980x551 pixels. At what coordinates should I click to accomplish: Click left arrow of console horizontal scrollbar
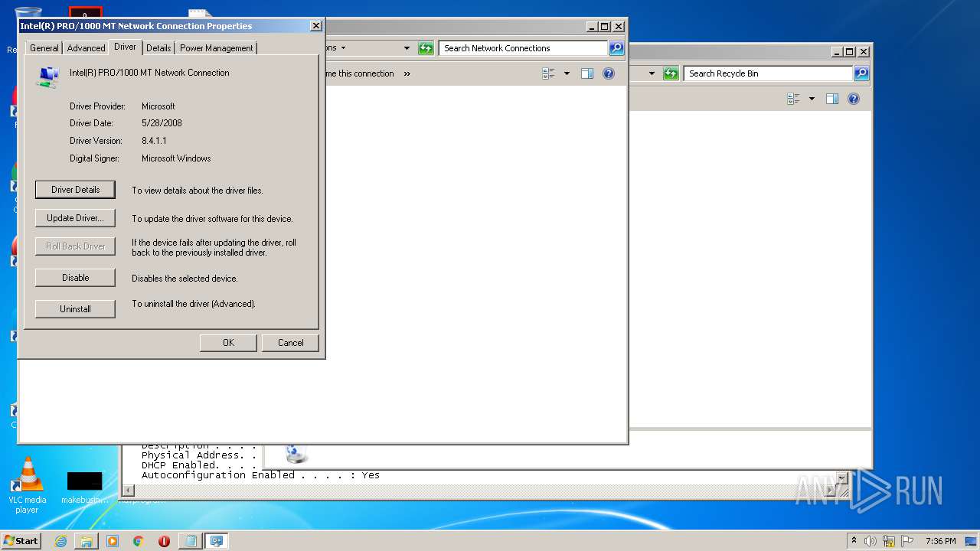pos(128,490)
